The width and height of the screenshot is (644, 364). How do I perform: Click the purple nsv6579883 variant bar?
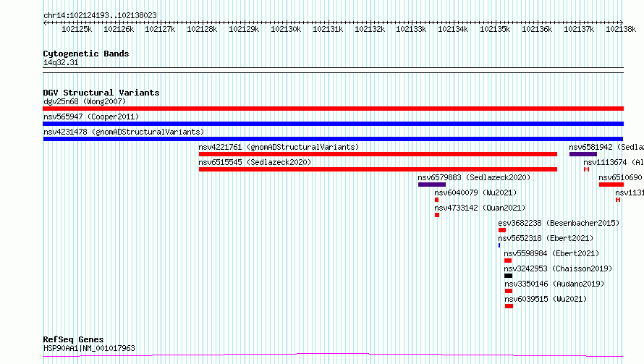432,185
